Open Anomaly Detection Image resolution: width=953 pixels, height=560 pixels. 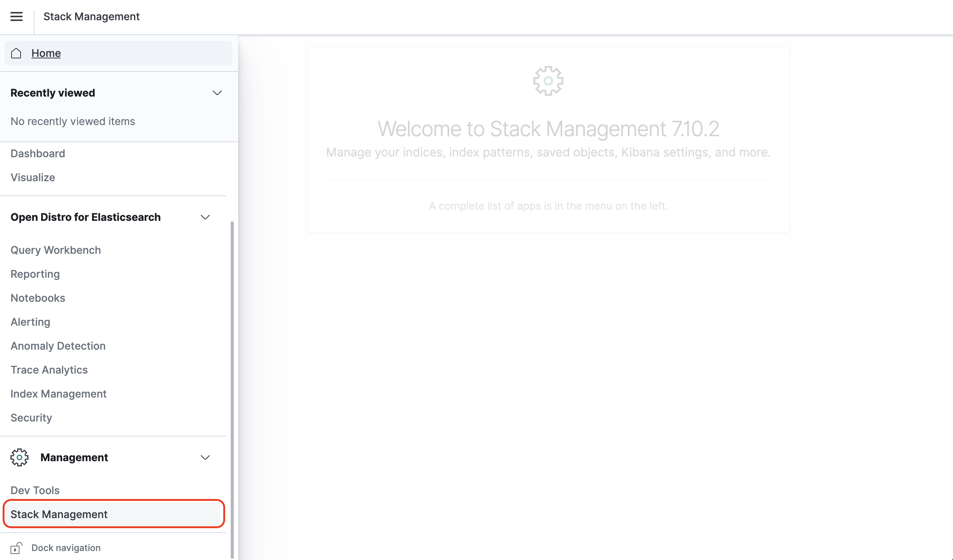click(x=58, y=346)
